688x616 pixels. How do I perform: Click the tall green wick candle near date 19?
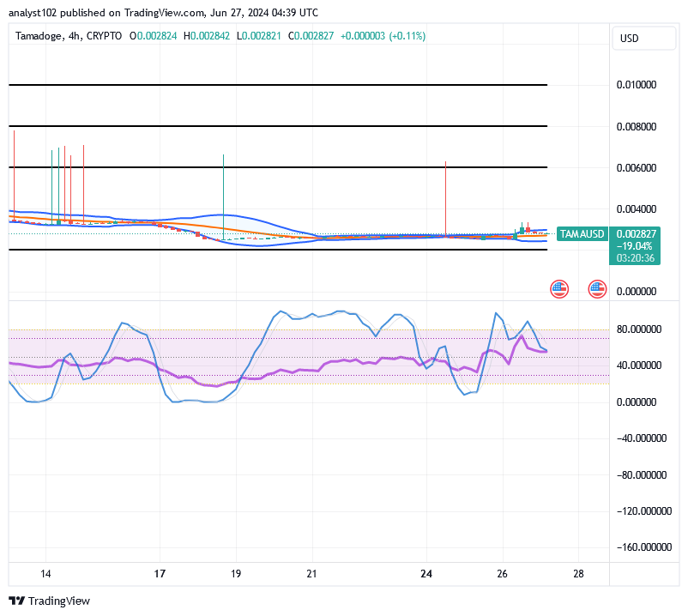pyautogui.click(x=223, y=197)
